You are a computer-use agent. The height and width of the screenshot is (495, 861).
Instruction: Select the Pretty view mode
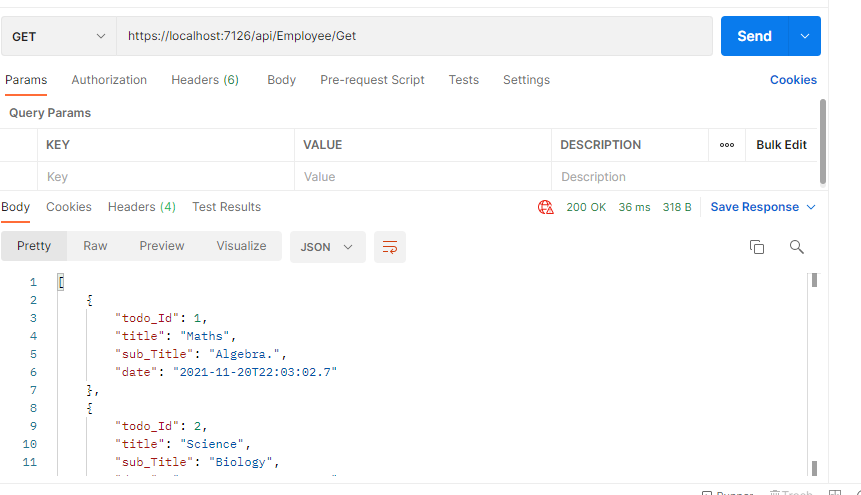[34, 246]
